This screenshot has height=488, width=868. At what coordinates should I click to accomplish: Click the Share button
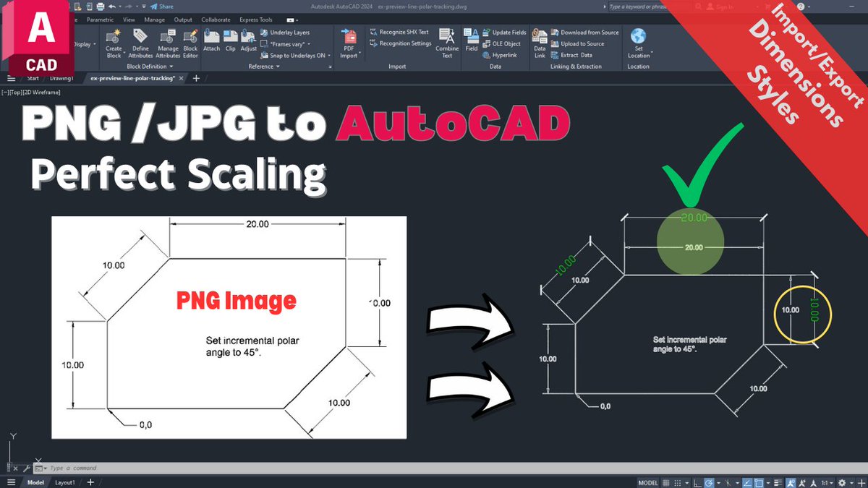tap(161, 7)
